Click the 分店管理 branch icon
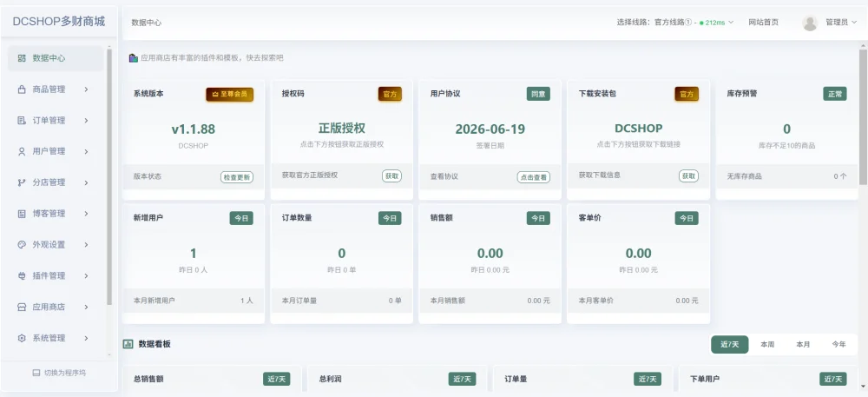 click(23, 182)
